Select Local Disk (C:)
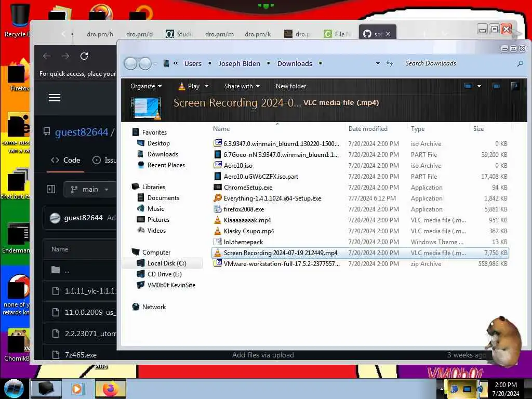Viewport: 532px width, 399px height. pyautogui.click(x=167, y=263)
